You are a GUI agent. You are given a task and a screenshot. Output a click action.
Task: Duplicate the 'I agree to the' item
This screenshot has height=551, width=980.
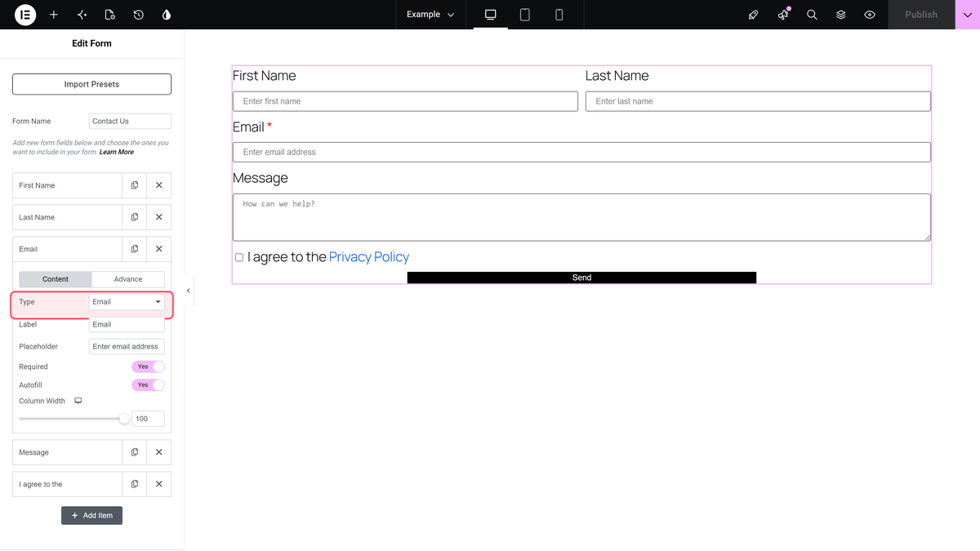[x=135, y=484]
